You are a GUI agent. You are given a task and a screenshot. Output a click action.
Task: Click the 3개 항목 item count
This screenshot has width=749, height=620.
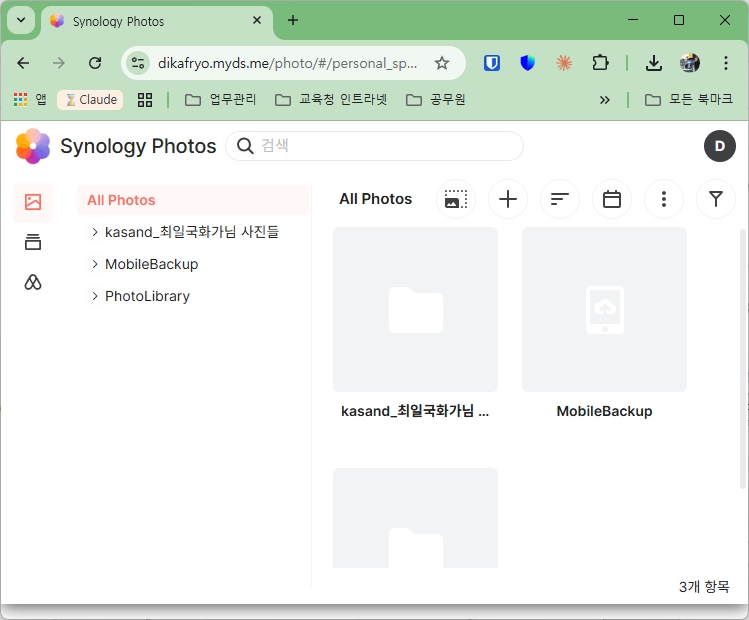tap(704, 587)
